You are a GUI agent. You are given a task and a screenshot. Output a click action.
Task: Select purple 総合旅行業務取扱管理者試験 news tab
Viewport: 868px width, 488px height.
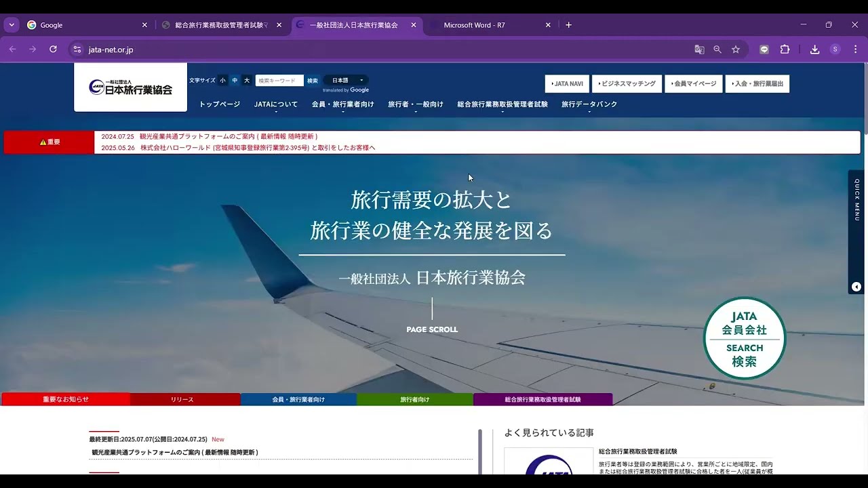[542, 399]
